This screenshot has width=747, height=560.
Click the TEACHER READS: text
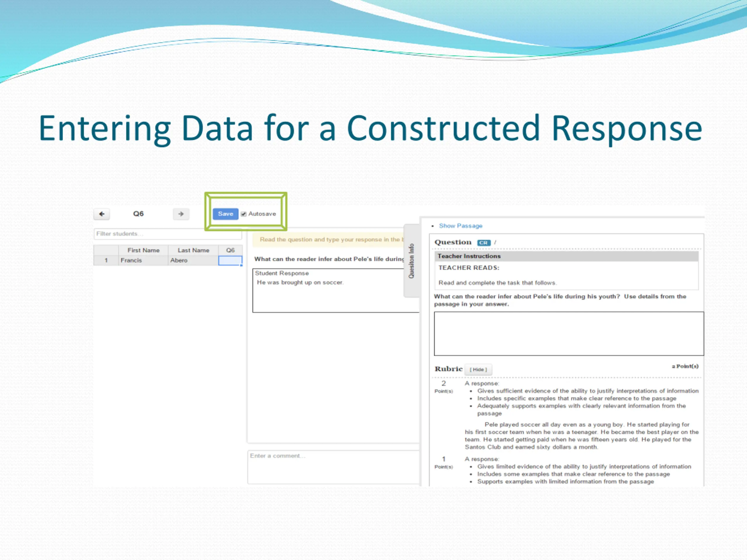469,268
